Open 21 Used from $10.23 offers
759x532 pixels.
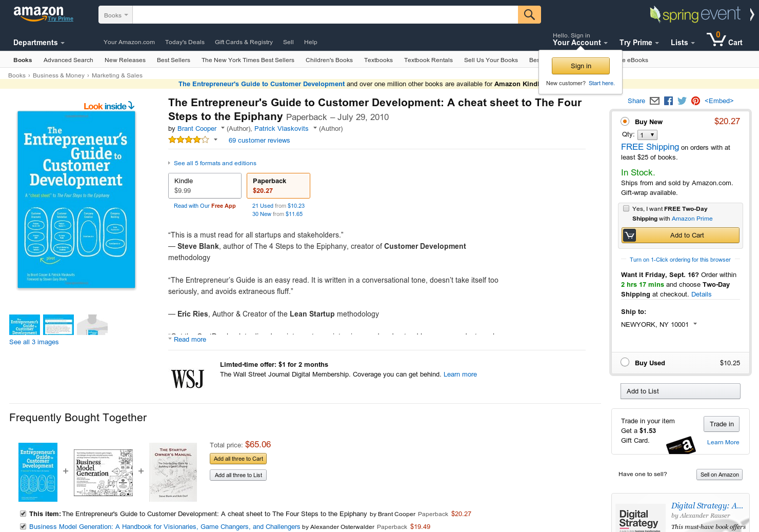278,206
